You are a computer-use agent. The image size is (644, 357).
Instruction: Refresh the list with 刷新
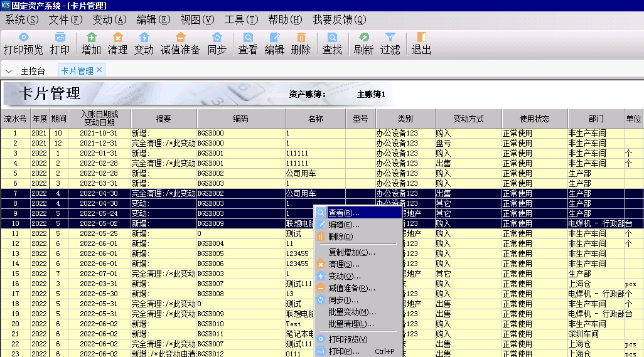364,44
